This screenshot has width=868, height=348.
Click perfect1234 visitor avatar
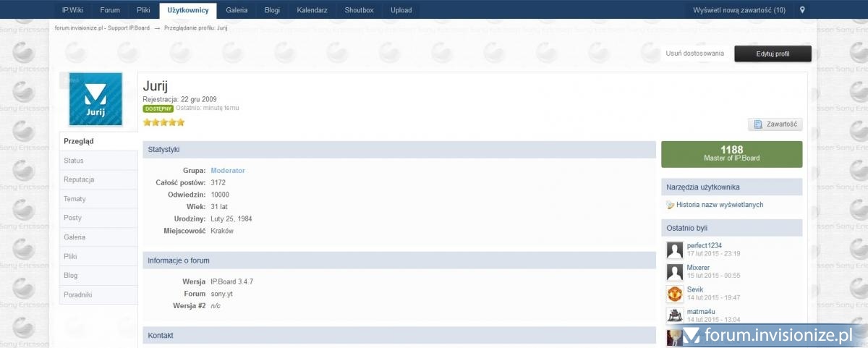674,250
